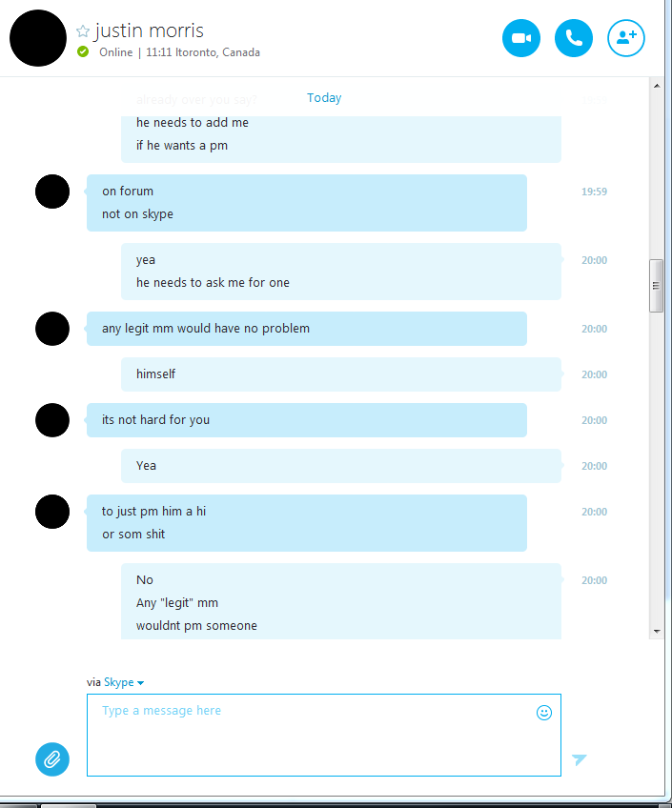This screenshot has width=672, height=808.
Task: Start a voice call using phone icon
Action: pyautogui.click(x=574, y=38)
